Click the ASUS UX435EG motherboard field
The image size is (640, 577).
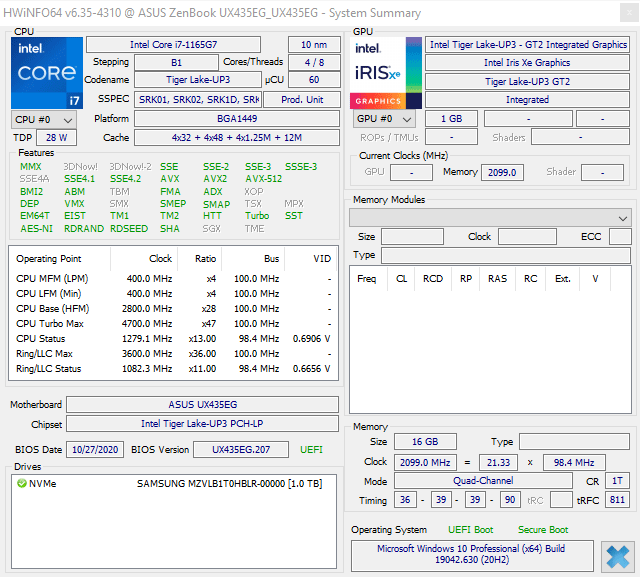pyautogui.click(x=203, y=405)
